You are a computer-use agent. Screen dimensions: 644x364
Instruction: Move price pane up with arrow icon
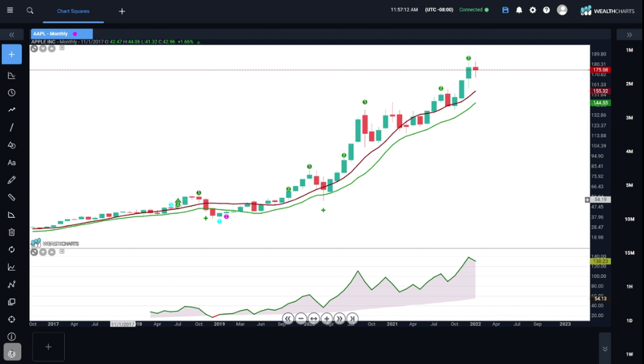[x=52, y=48]
